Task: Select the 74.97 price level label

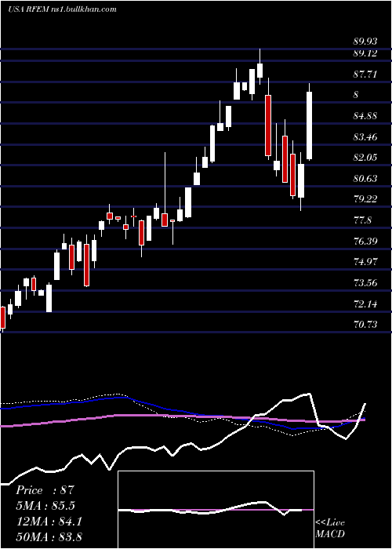Action: click(365, 262)
